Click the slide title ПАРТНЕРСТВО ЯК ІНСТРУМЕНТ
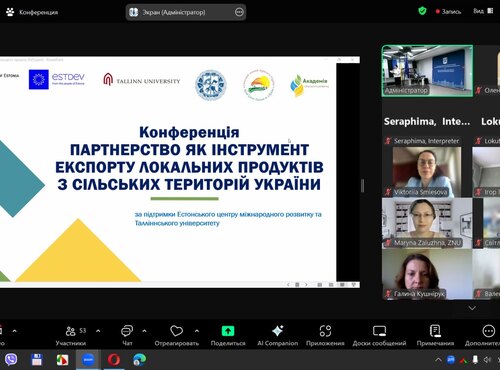This screenshot has width=500, height=370. coord(189,150)
